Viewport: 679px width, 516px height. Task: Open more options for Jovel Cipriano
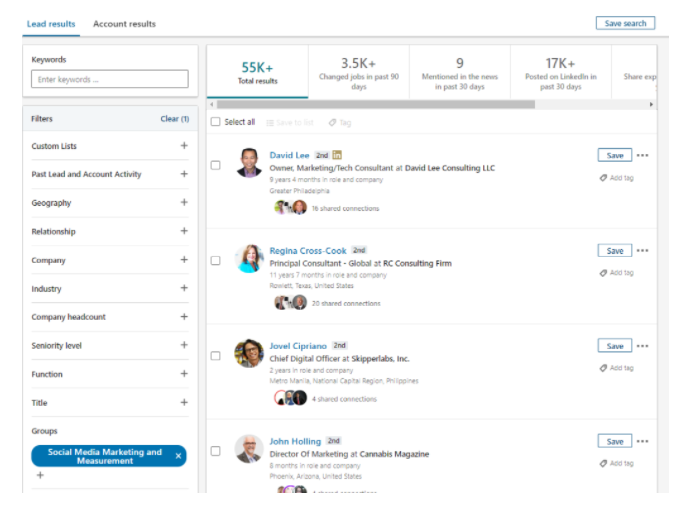643,345
